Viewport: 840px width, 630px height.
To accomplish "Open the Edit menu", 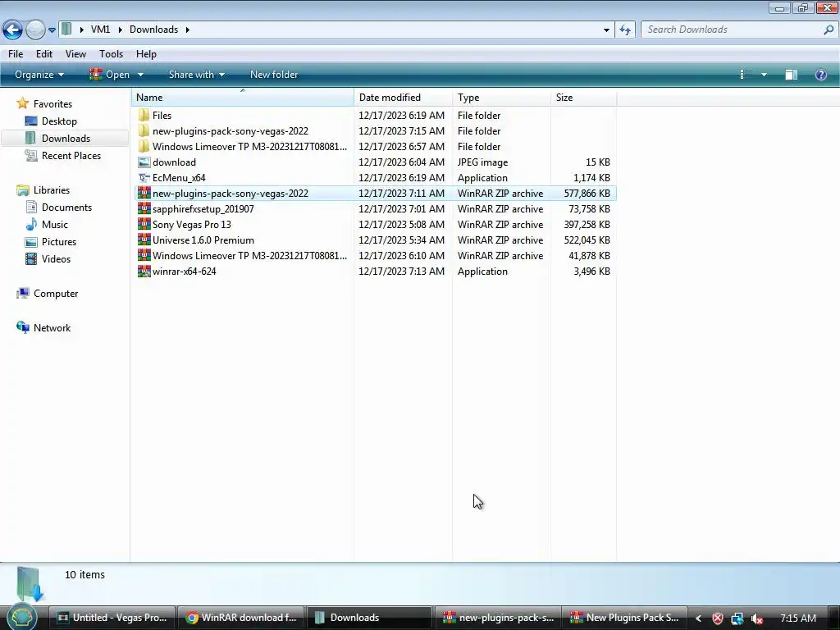I will [44, 54].
